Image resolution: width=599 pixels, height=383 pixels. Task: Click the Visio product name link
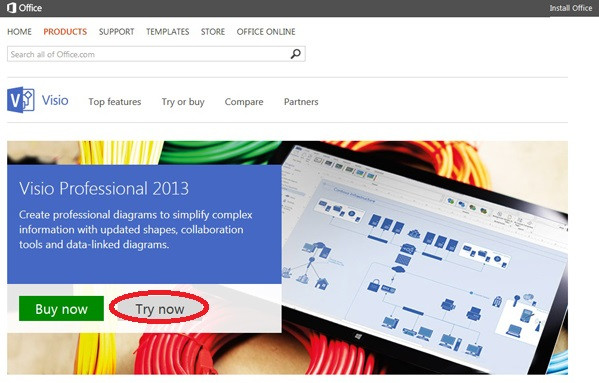tap(55, 100)
